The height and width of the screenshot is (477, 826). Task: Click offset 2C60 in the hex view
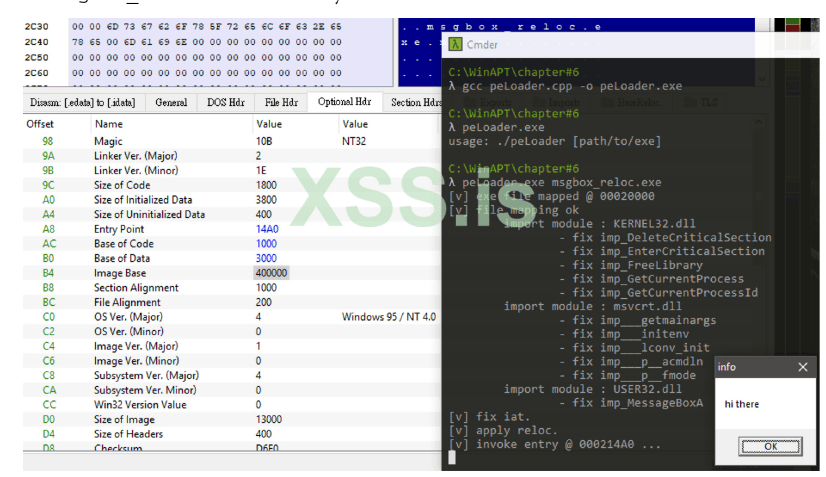(x=36, y=73)
